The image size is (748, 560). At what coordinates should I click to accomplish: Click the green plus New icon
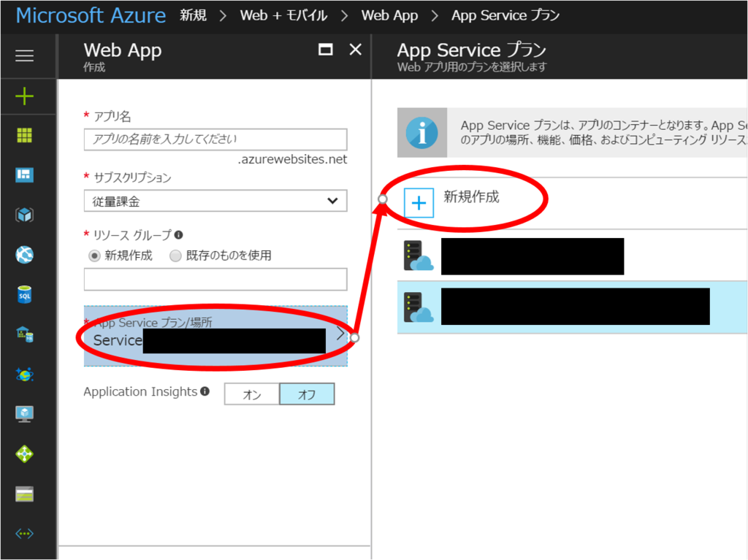coord(24,96)
